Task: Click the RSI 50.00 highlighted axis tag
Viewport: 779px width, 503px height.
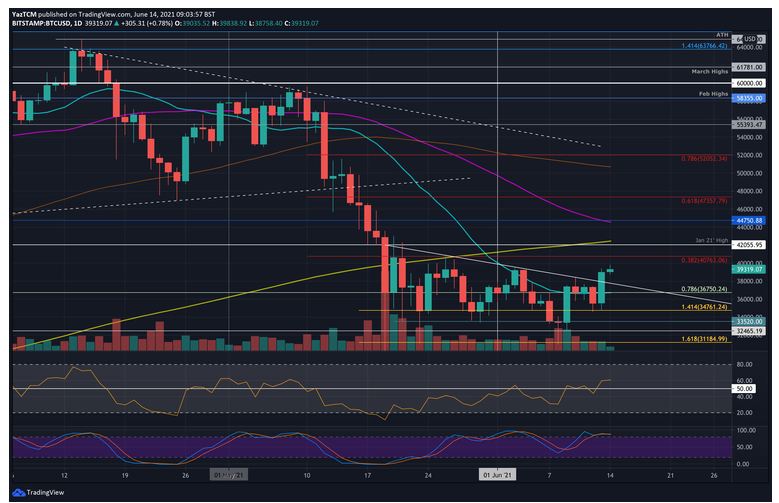Action: pyautogui.click(x=744, y=389)
